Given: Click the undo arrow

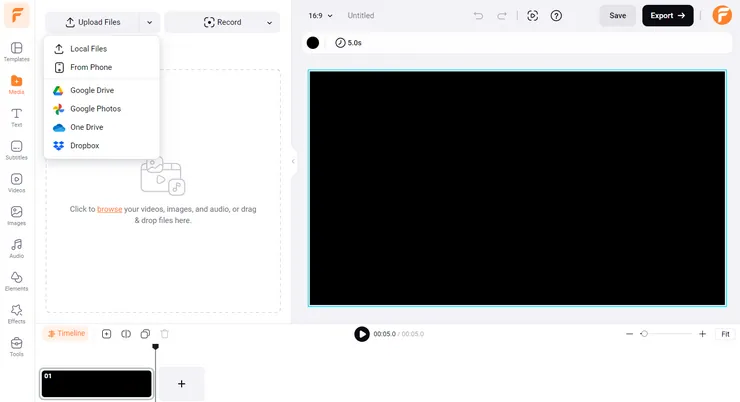Looking at the screenshot, I should click(478, 16).
